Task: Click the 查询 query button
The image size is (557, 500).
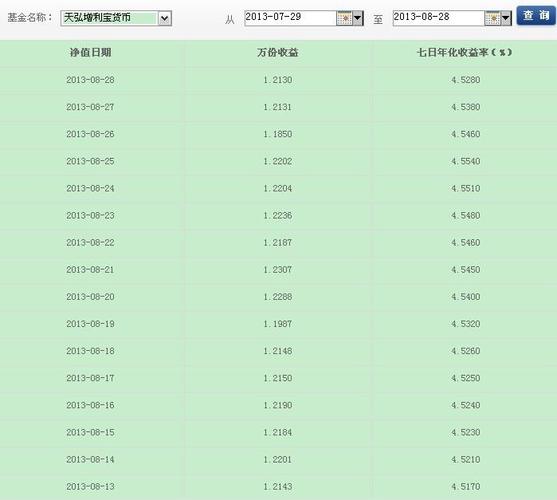Action: click(536, 16)
